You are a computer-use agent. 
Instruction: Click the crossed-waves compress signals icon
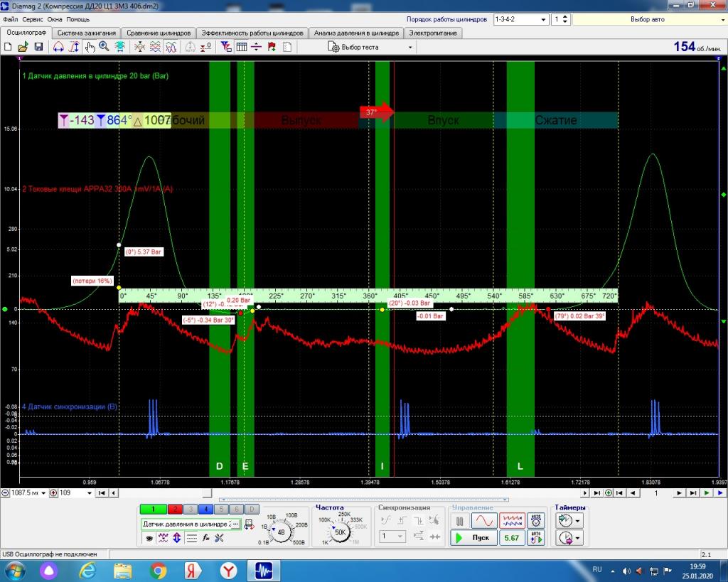coord(139,47)
